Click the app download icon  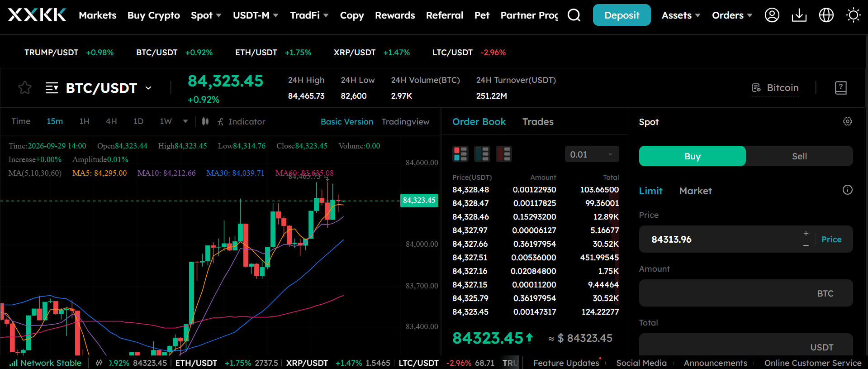click(799, 15)
